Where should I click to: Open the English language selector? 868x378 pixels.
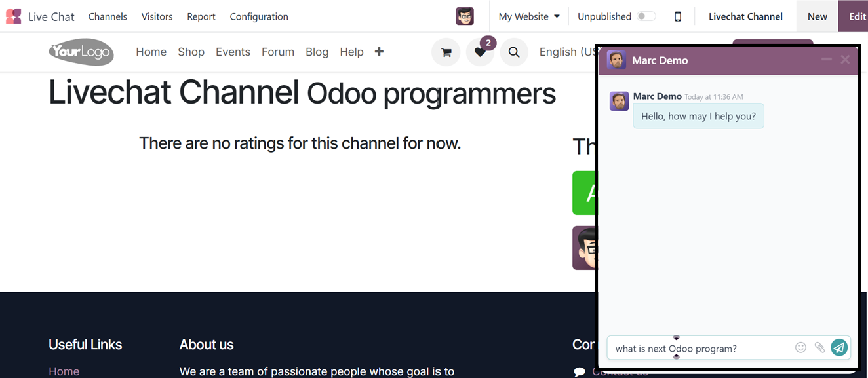click(x=566, y=52)
